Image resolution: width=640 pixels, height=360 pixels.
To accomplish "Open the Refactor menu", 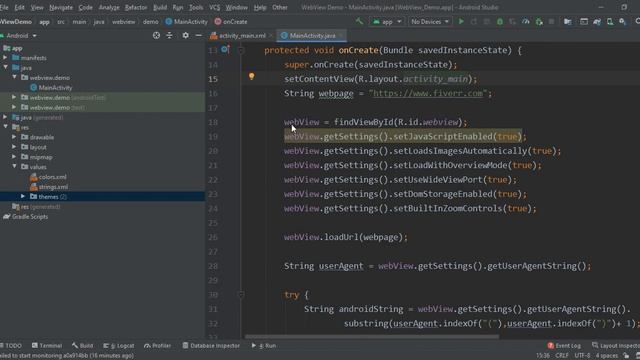I will 136,7.
